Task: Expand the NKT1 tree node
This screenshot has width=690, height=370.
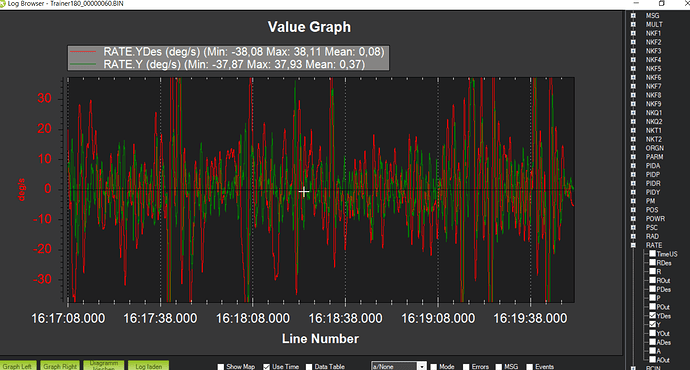Action: (x=633, y=130)
